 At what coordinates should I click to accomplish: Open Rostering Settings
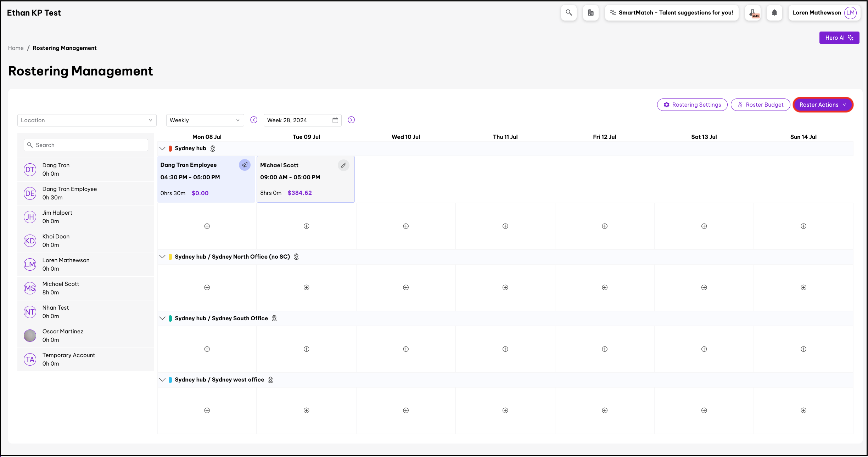tap(692, 105)
